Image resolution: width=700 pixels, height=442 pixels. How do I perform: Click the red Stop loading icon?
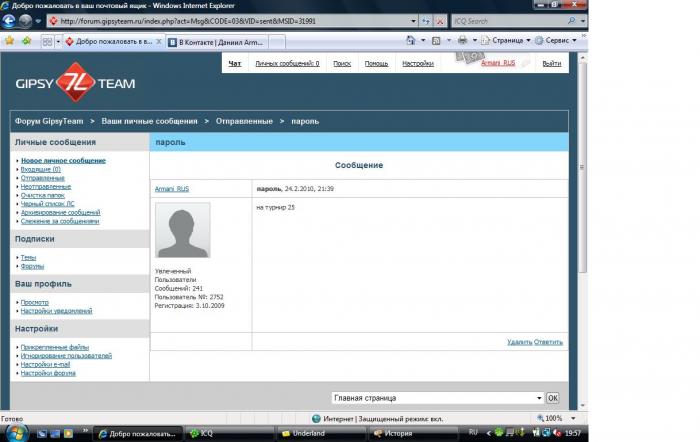pos(440,21)
